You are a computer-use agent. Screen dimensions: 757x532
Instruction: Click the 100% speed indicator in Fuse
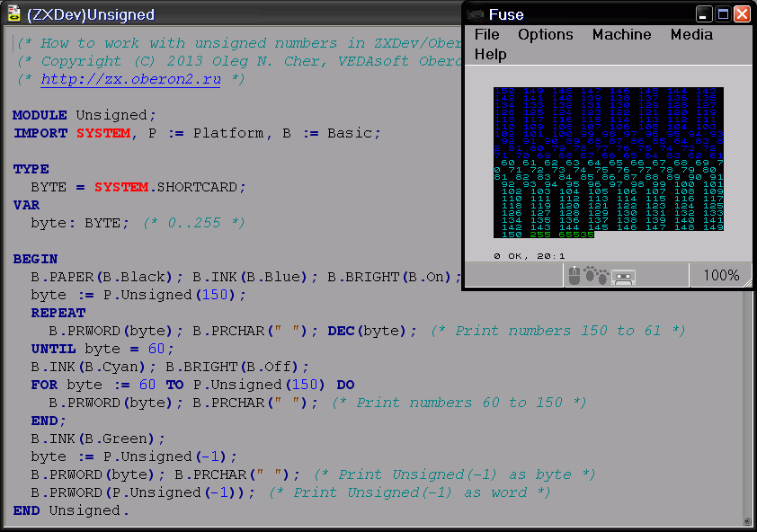tap(721, 276)
